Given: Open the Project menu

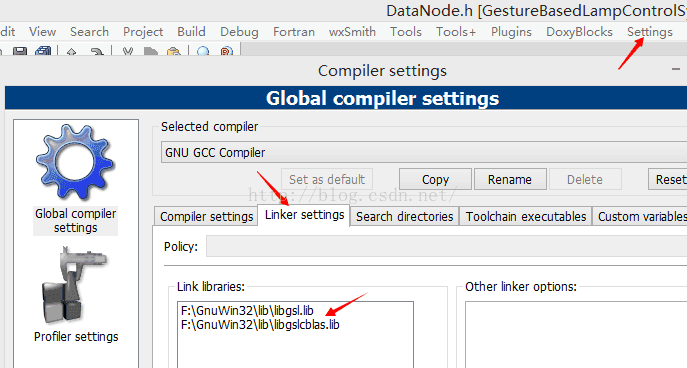Looking at the screenshot, I should [x=143, y=32].
